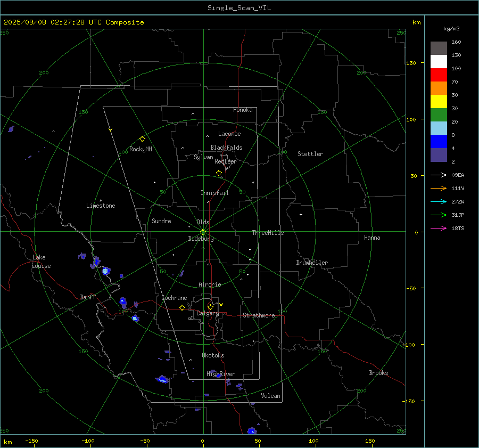The height and width of the screenshot is (448, 479).
Task: Pick the gray 130–160 legend color band
Action: pos(439,48)
